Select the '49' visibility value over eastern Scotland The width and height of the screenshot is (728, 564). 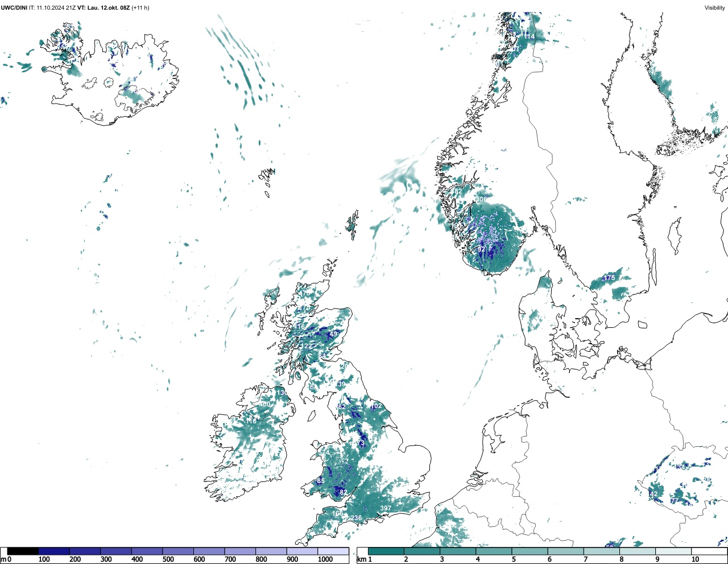(333, 334)
